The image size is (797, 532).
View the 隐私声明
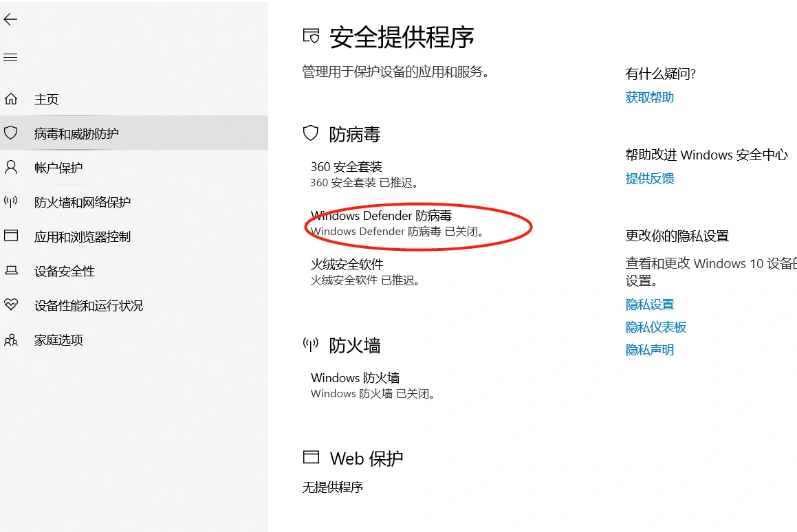pos(649,350)
